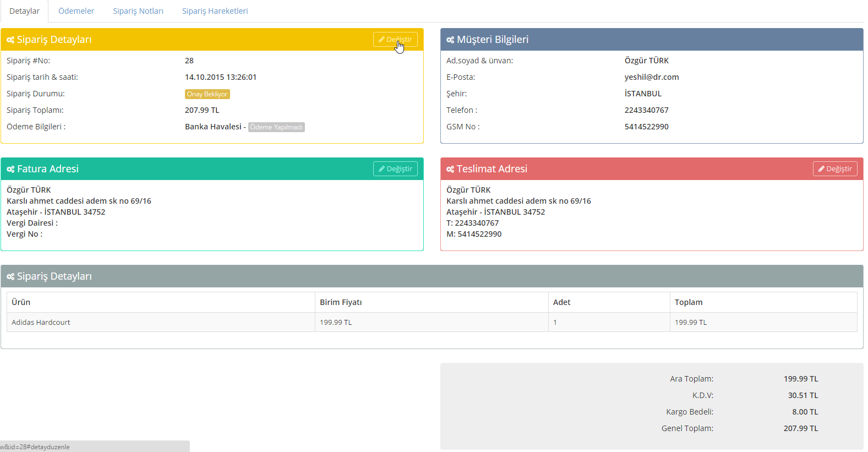Click the Ödeme Yapılmadı payment badge
The width and height of the screenshot is (868, 452).
pos(276,127)
